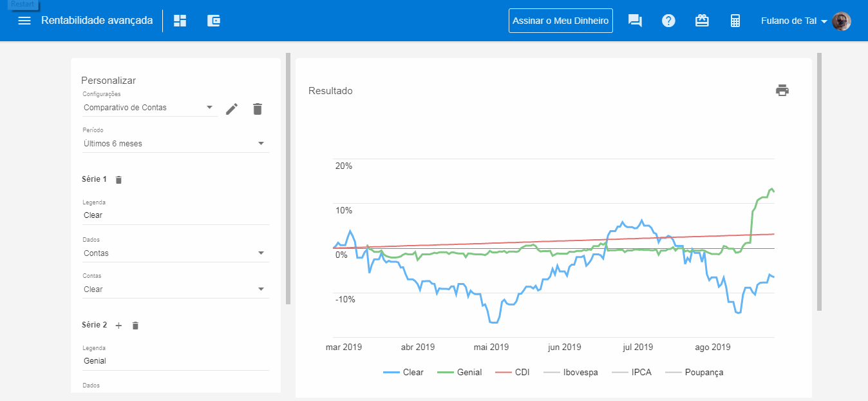
Task: Delete Série 1 with trash icon
Action: tap(118, 180)
